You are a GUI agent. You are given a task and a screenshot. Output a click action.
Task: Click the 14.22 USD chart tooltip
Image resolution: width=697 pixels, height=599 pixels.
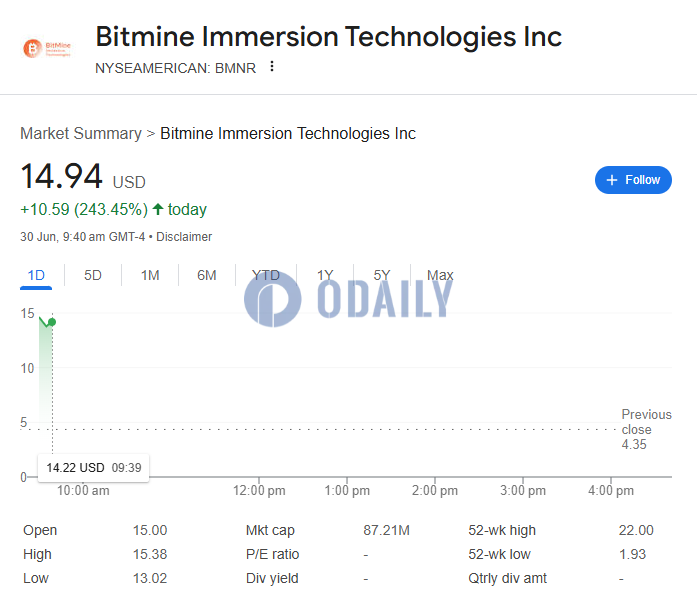pyautogui.click(x=93, y=467)
